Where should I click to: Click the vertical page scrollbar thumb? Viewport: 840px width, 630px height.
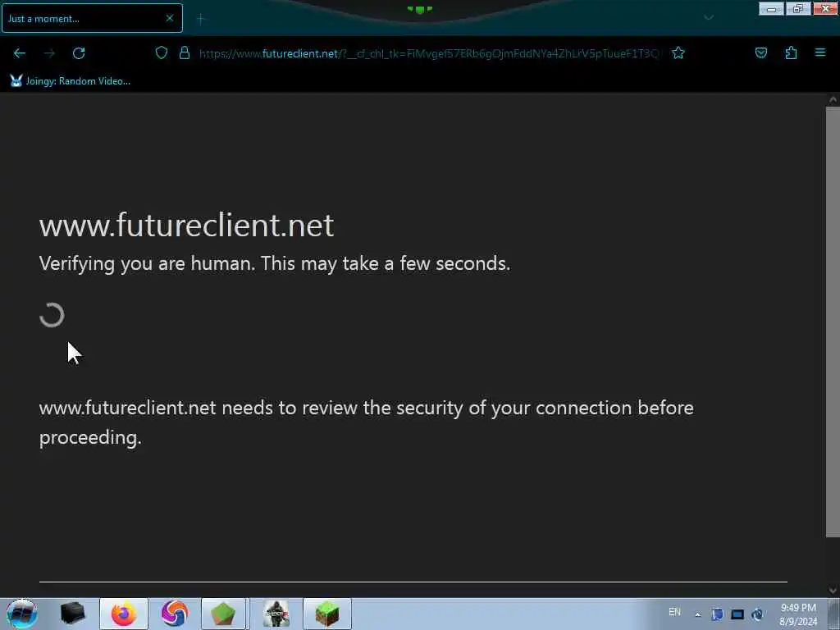833,322
